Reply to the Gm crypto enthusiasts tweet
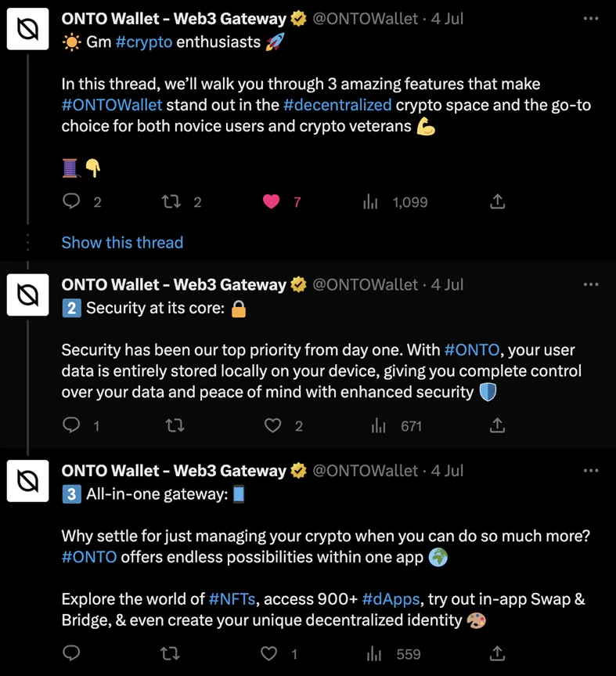Screen dimensions: 616x676 72,202
